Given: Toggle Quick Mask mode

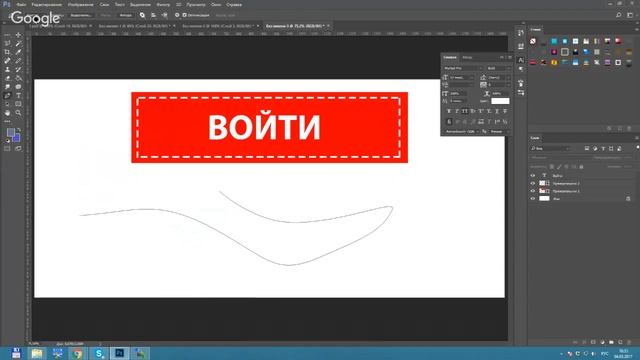Looking at the screenshot, I should click(7, 149).
